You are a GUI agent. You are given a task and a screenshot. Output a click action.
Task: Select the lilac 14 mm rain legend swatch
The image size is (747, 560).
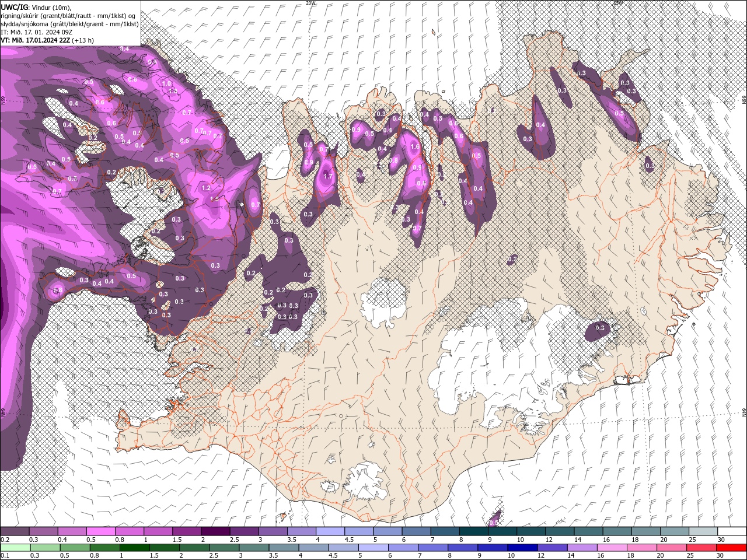(581, 548)
